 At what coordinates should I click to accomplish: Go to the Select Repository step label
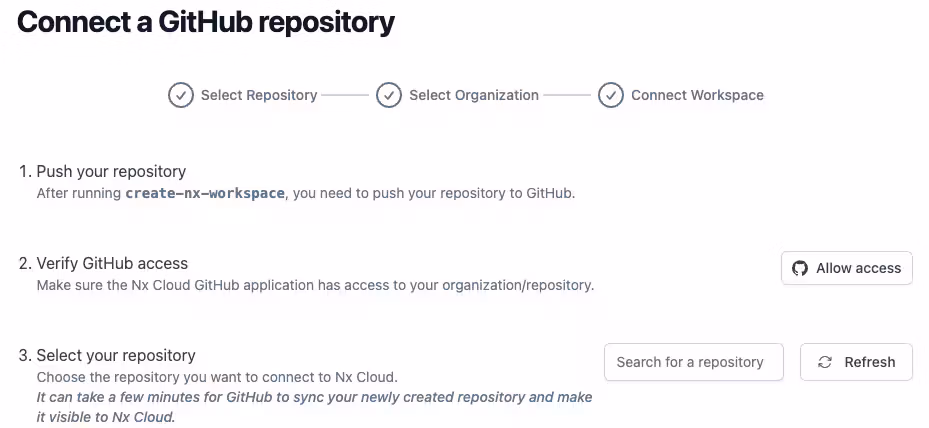(x=258, y=95)
